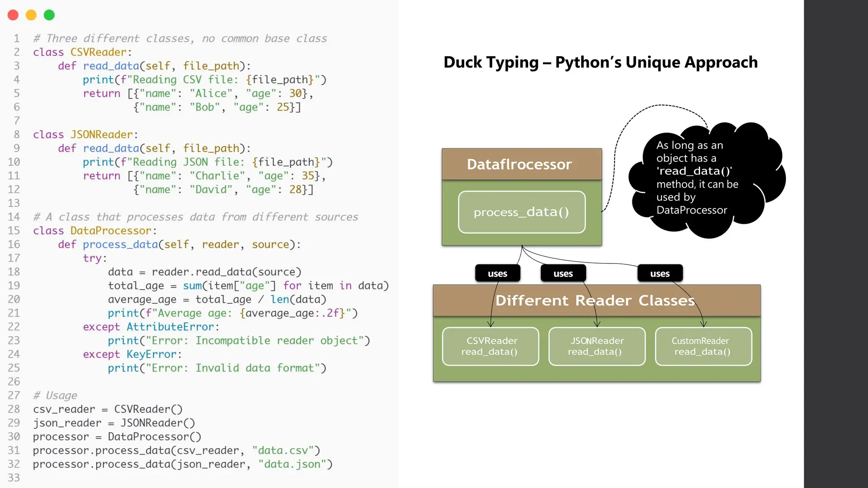Click the 'uses' label above JSONReader
868x488 pixels.
(563, 273)
